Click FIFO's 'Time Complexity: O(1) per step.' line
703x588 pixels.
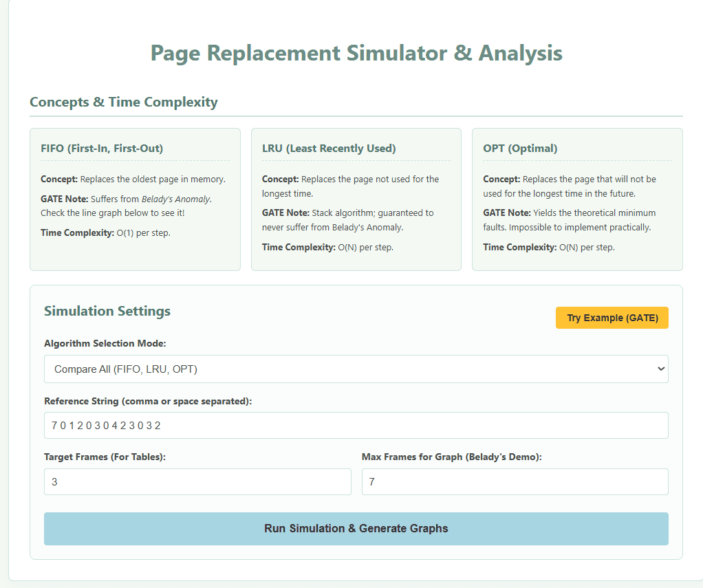click(x=105, y=232)
